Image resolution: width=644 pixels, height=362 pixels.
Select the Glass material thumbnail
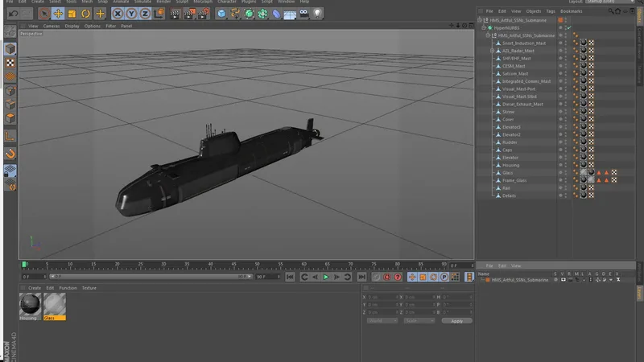coord(55,305)
